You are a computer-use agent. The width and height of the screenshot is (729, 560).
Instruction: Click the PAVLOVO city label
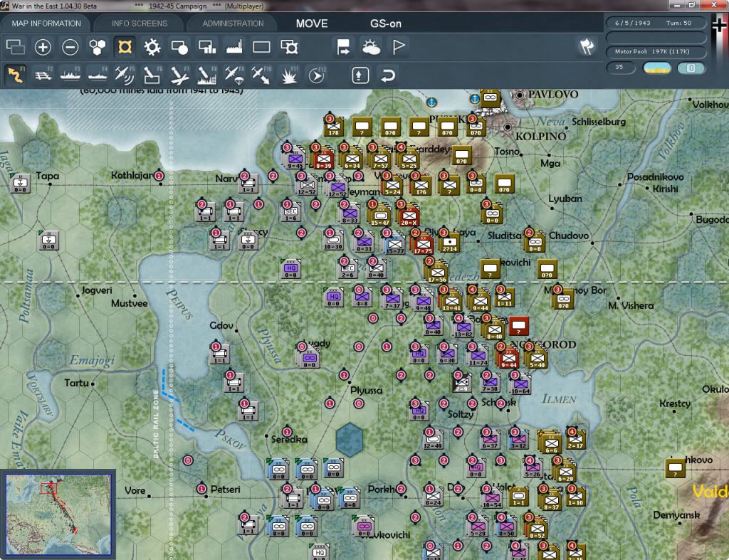point(553,95)
